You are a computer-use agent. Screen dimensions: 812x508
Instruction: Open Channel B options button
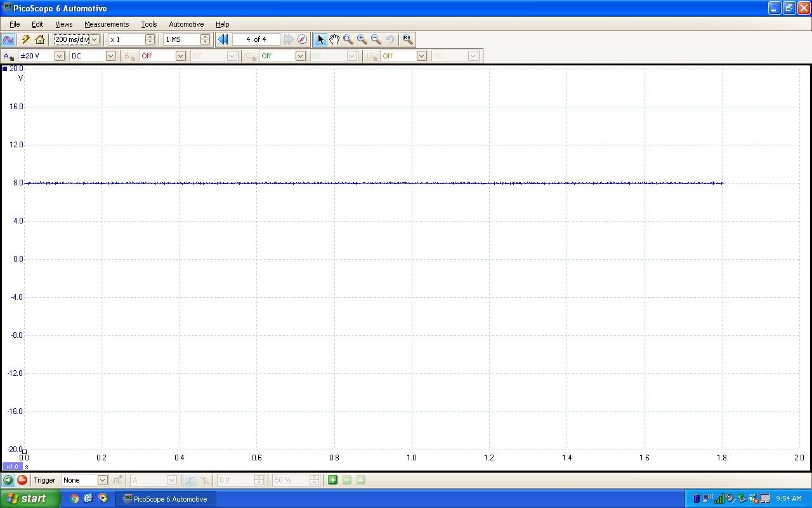(x=129, y=56)
